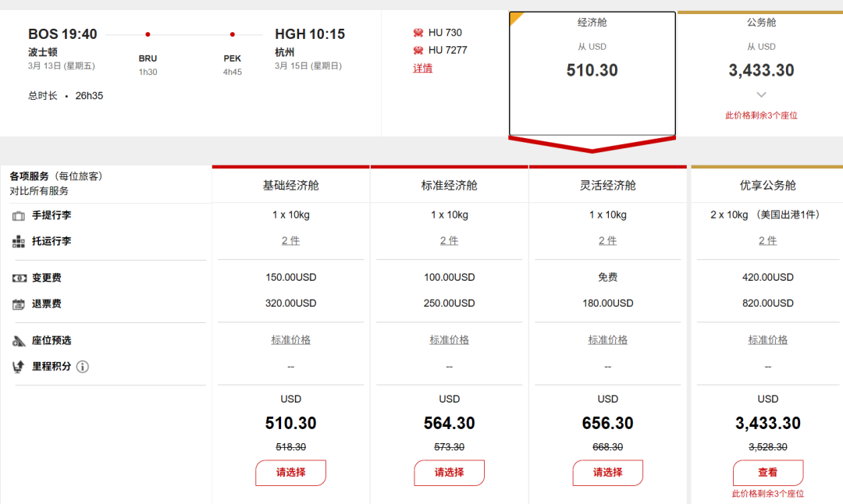Viewport: 843px width, 504px height.
Task: Click the BRU stopover dot on route line
Action: [148, 34]
